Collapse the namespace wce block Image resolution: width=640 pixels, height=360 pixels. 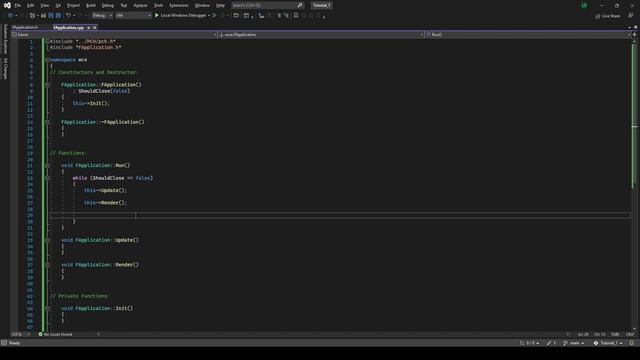[47, 60]
